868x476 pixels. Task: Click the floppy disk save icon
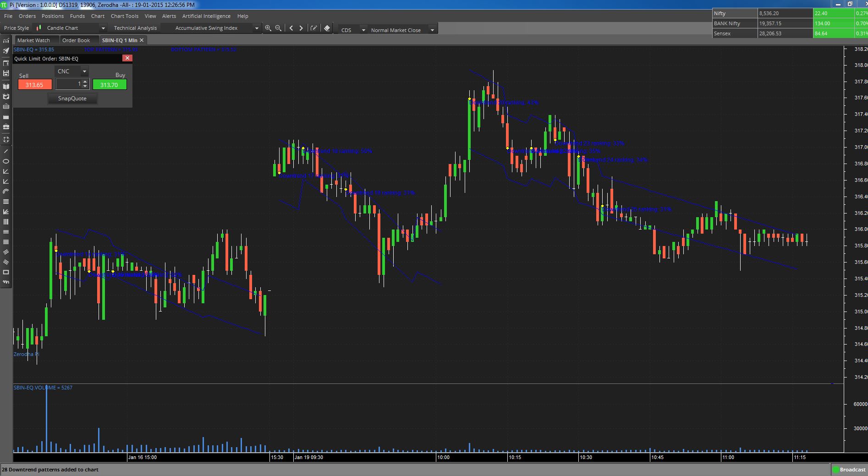pos(6,73)
